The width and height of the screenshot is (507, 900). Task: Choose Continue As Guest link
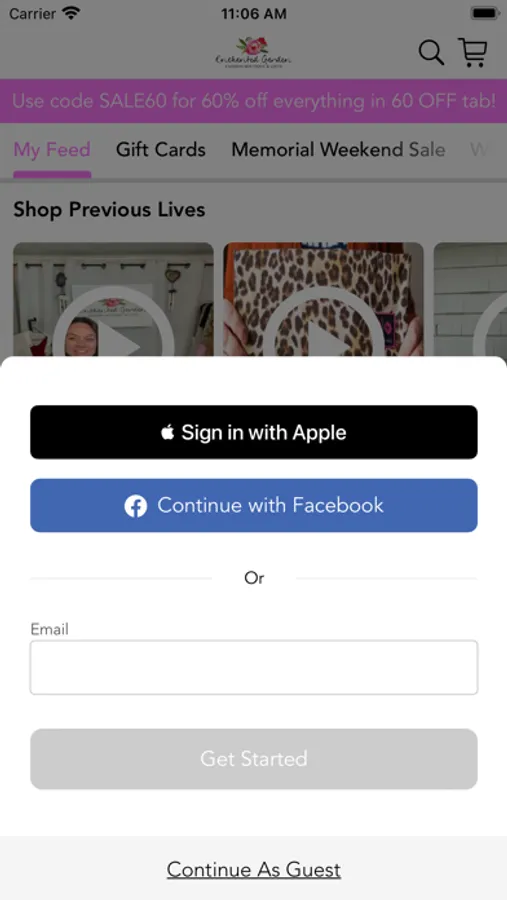(254, 870)
